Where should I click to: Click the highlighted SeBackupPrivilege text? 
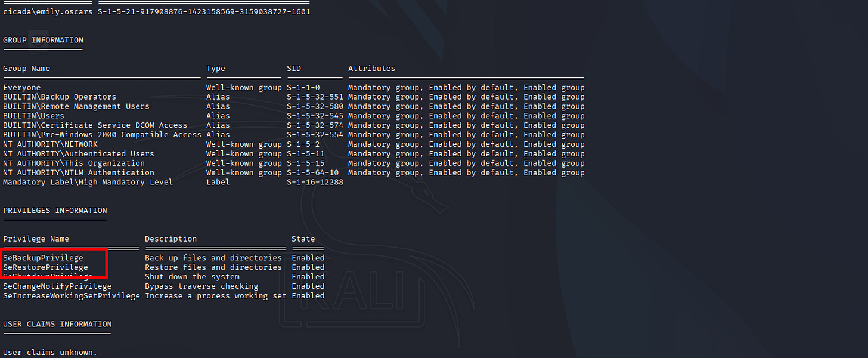(43, 258)
